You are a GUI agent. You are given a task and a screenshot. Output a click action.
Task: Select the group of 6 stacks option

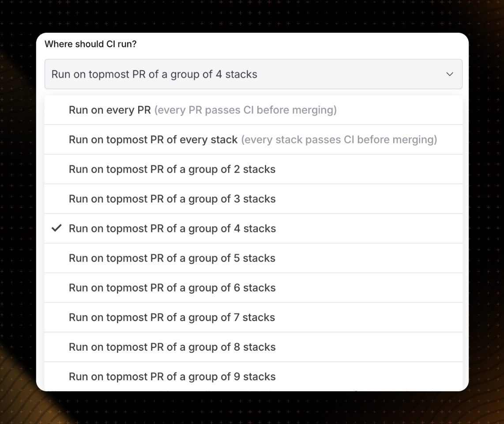(172, 288)
